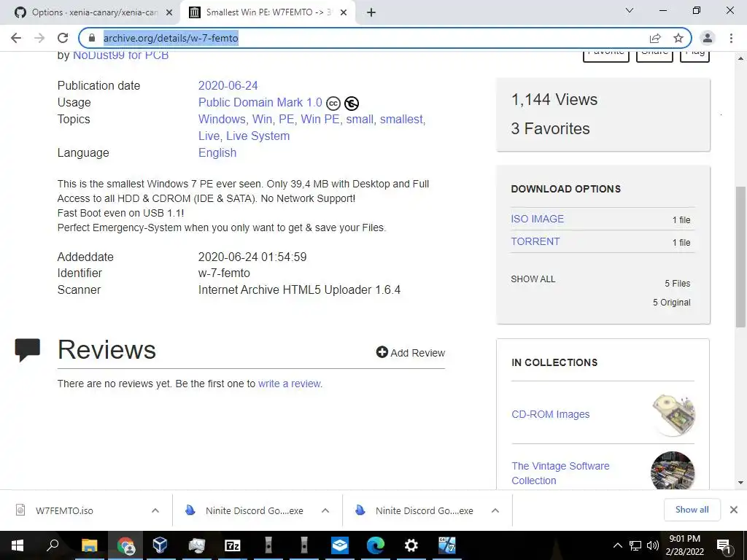Select the Smallest Win PE: W7FEMTO tab
The height and width of the screenshot is (560, 747).
coord(267,12)
